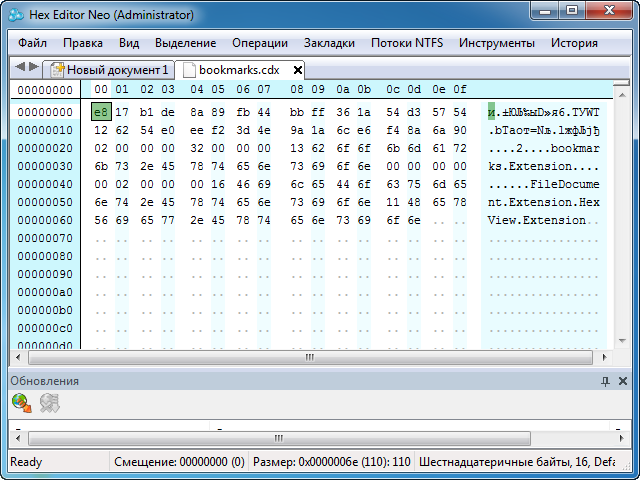Screen dimensions: 640x480
Task: Open the Операции menu
Action: (259, 43)
